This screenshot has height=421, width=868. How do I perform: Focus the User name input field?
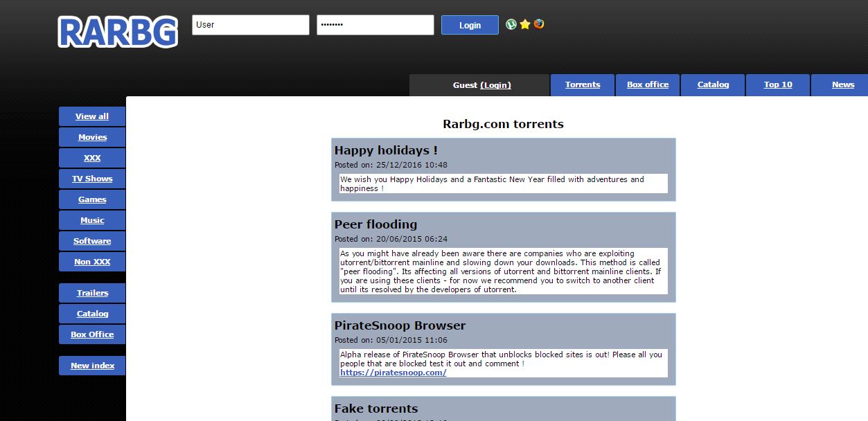[x=251, y=25]
